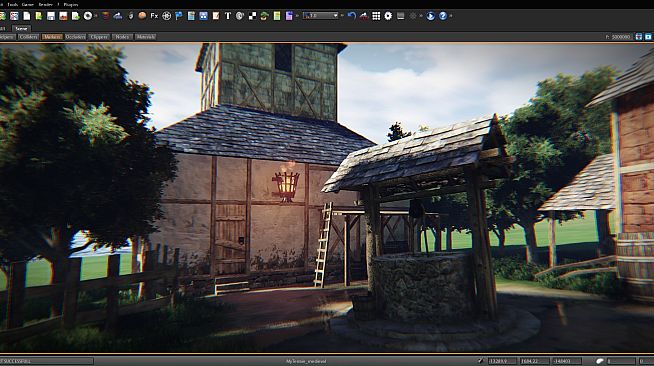Open the Render menu
Screen dimensions: 654x366
click(45, 4)
